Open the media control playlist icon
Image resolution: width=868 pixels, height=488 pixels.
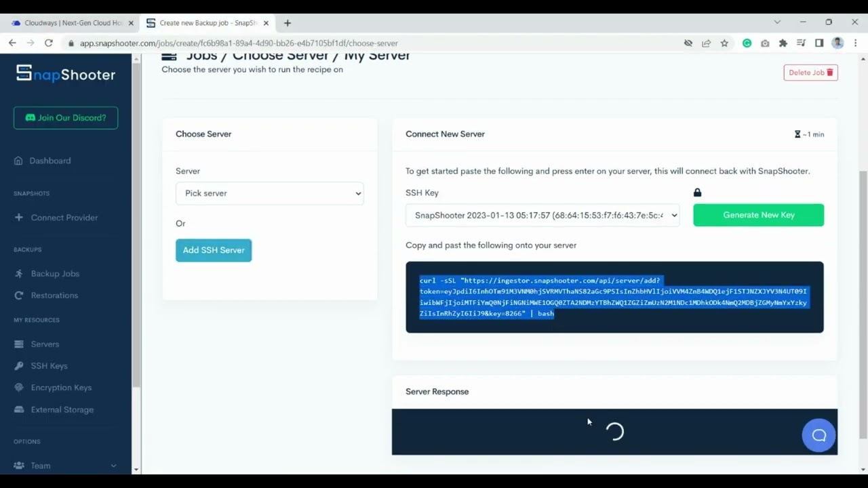tap(802, 43)
